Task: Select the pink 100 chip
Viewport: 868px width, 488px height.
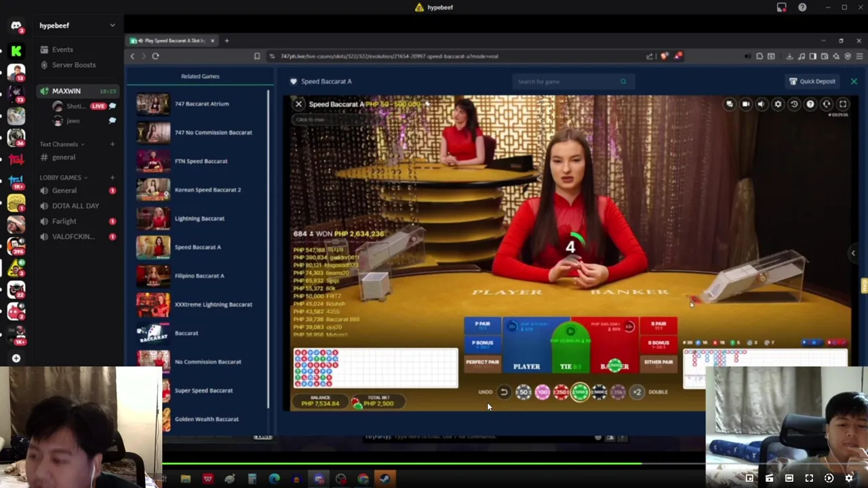Action: [542, 392]
